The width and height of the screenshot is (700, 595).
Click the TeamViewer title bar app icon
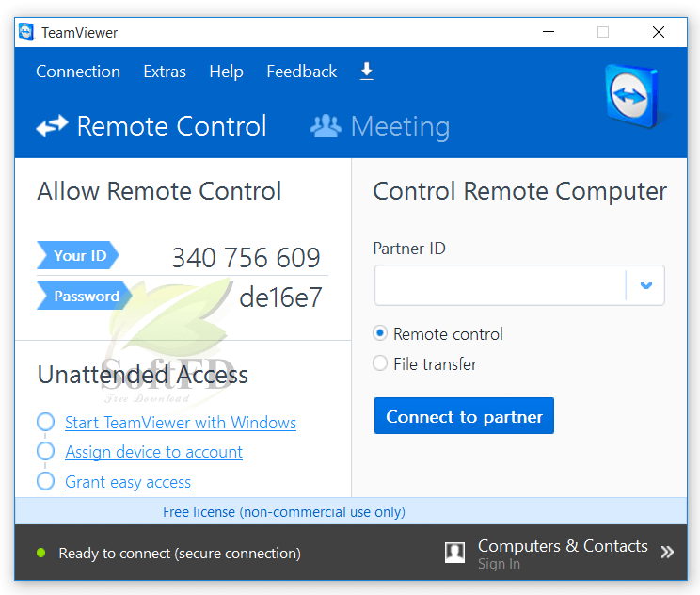click(x=26, y=32)
